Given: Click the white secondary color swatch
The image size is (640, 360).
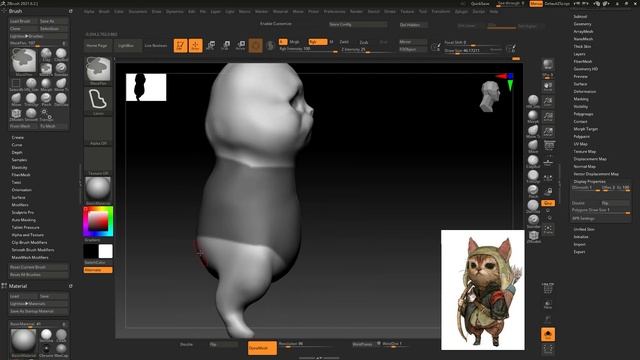Looking at the screenshot, I should point(105,251).
